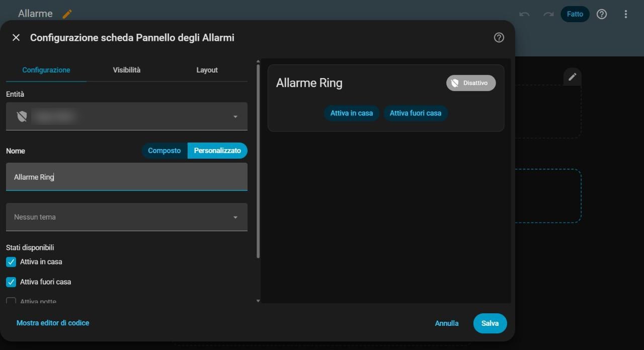Open the Nessun tema theme dropdown

(x=127, y=217)
